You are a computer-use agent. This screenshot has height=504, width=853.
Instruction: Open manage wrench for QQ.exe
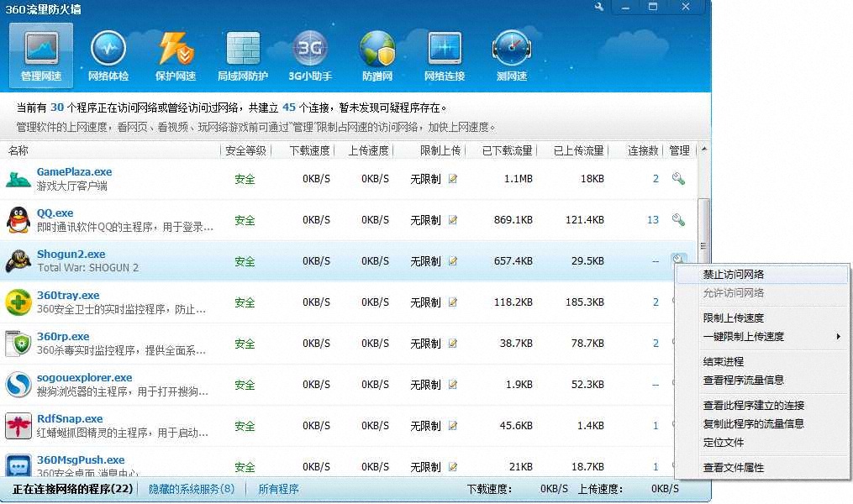point(678,219)
